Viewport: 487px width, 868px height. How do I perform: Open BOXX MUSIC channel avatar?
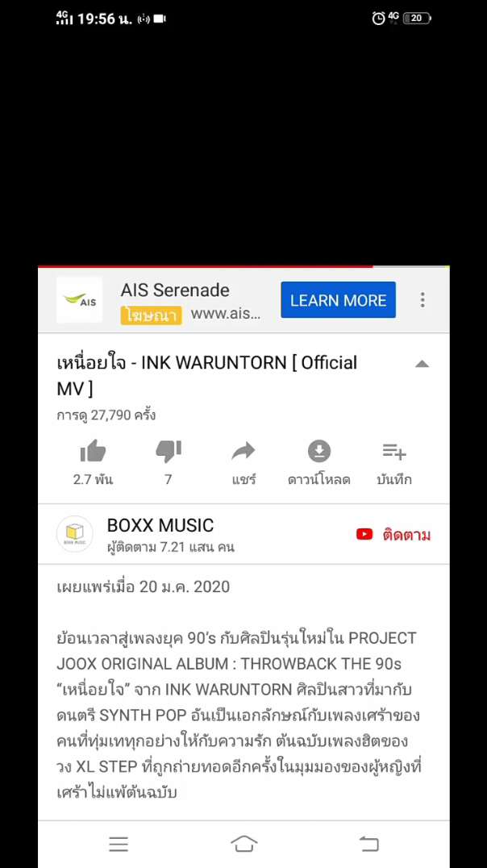(x=75, y=534)
